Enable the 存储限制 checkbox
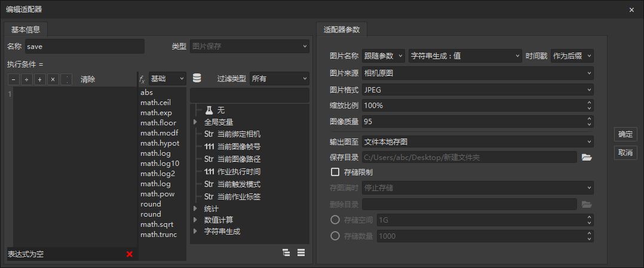 (335, 172)
